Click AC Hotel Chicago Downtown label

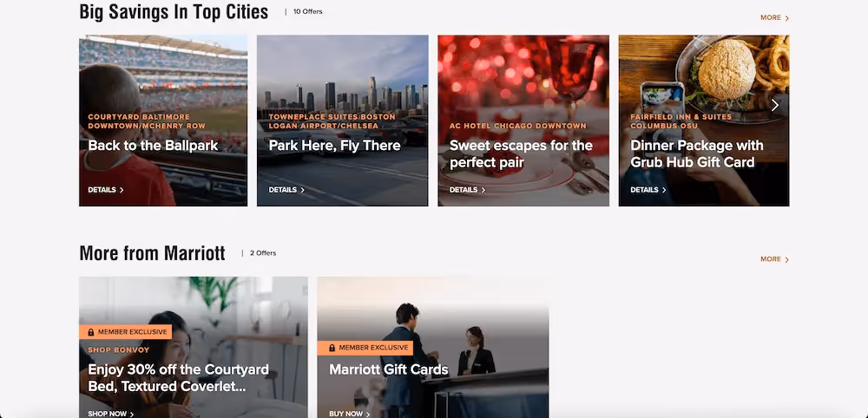tap(517, 126)
